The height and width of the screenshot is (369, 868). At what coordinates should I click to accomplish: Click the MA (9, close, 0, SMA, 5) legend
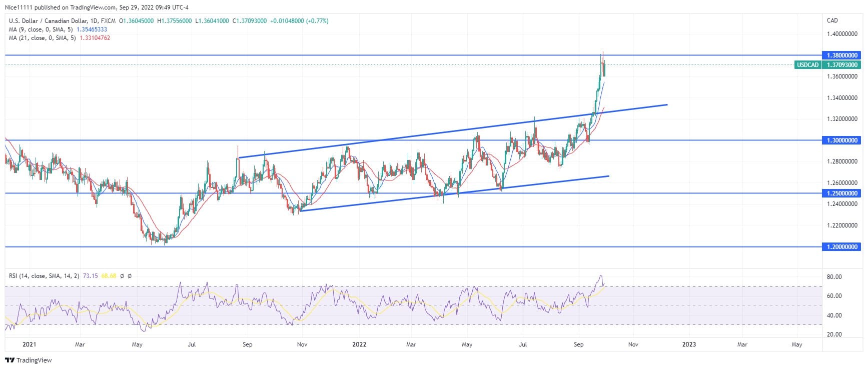coord(41,29)
